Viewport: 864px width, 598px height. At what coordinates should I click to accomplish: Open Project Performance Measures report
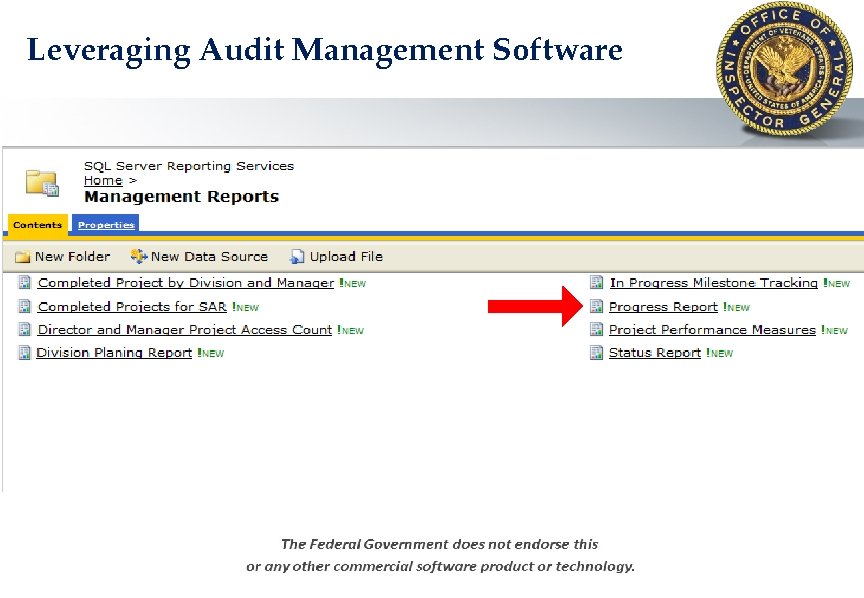[712, 330]
